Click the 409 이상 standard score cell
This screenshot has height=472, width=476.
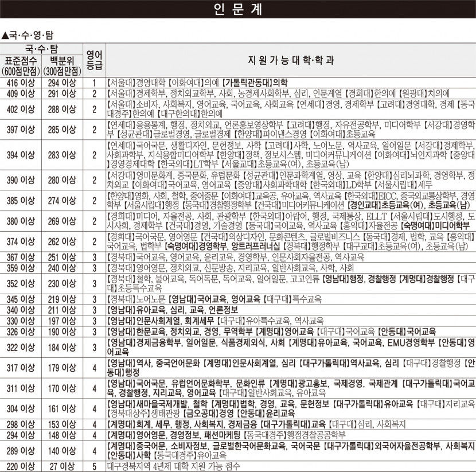tap(21, 93)
